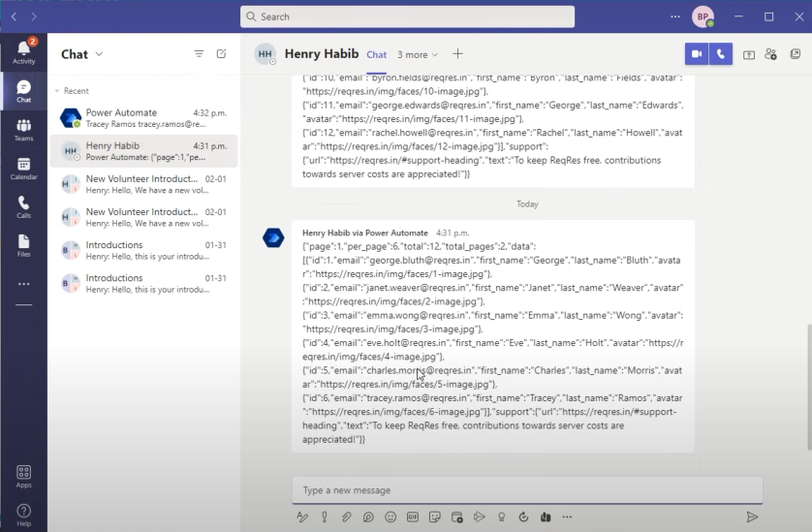Click the Loop components icon

368,516
